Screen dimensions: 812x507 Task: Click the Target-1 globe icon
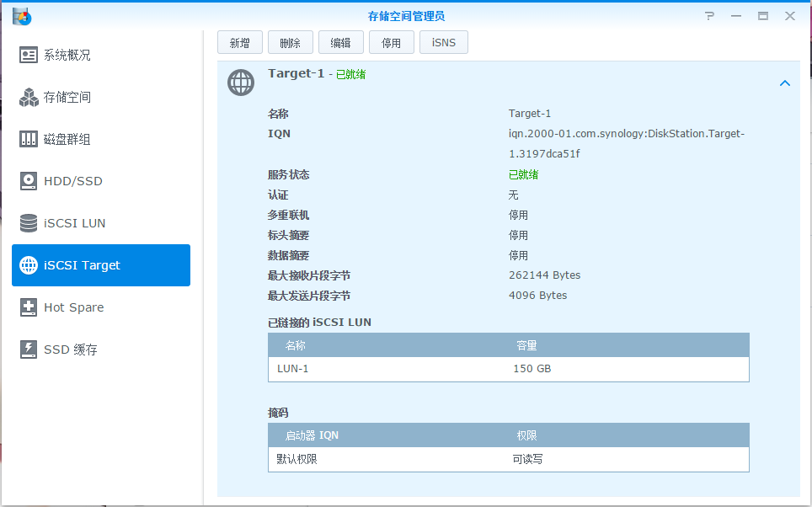pos(241,83)
